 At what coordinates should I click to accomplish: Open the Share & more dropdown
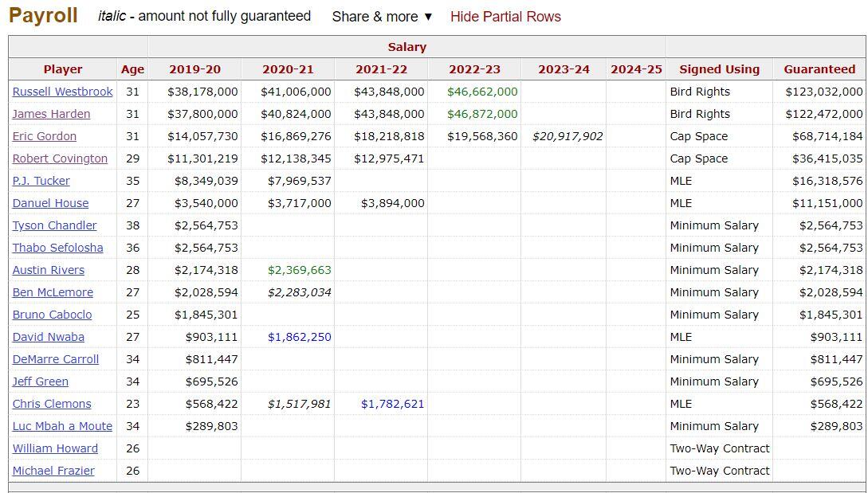382,17
